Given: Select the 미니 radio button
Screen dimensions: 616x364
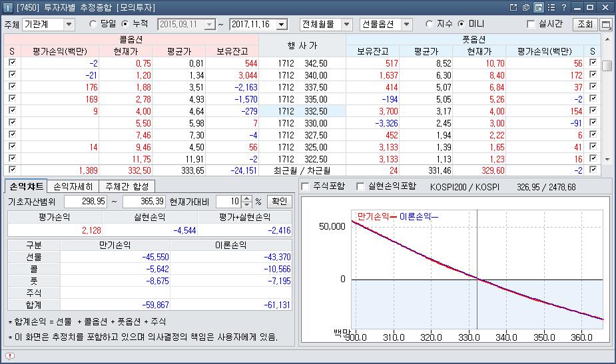Looking at the screenshot, I should click(462, 24).
